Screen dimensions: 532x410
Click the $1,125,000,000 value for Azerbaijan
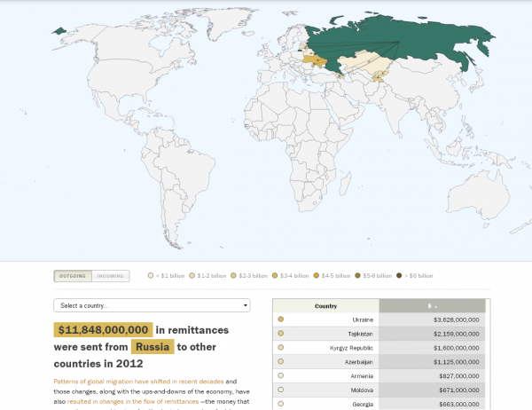tap(457, 362)
